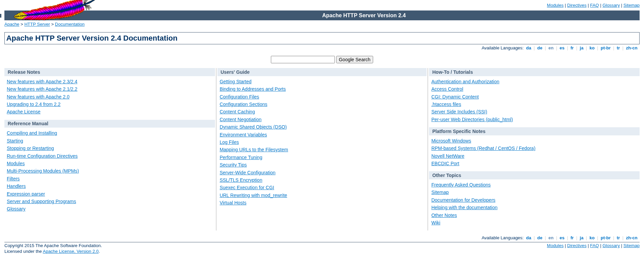This screenshot has height=264, width=644.
Task: Switch to German (de) in top language list
Action: pyautogui.click(x=540, y=48)
